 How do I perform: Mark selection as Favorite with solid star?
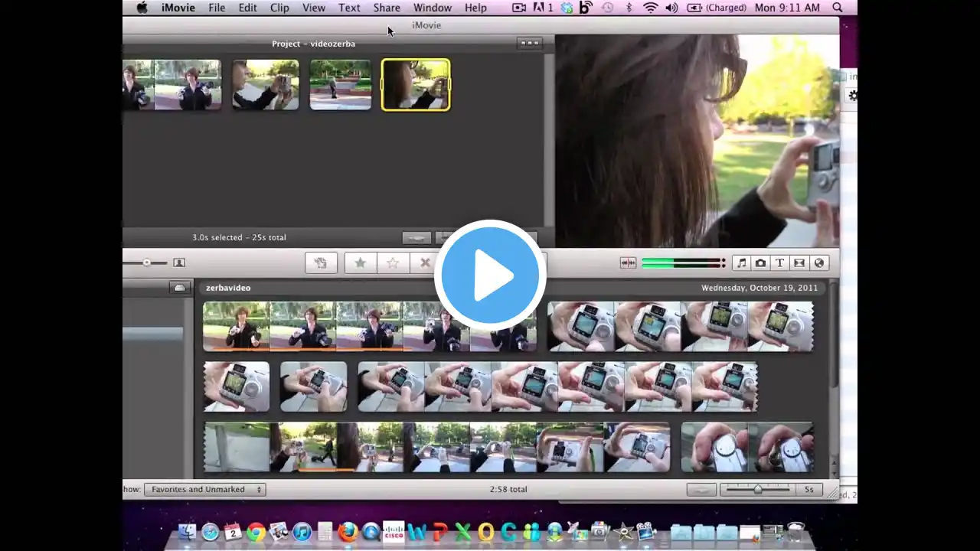(x=360, y=262)
